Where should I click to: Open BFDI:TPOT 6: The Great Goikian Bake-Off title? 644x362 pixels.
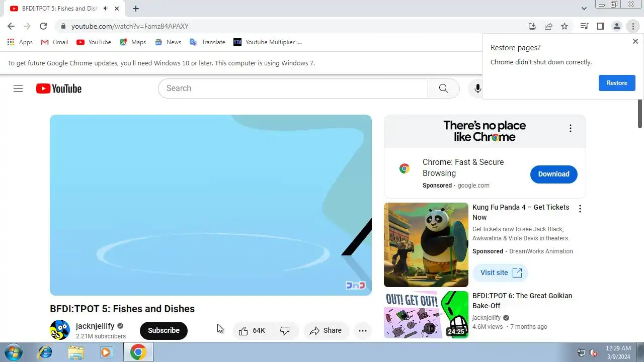point(522,301)
